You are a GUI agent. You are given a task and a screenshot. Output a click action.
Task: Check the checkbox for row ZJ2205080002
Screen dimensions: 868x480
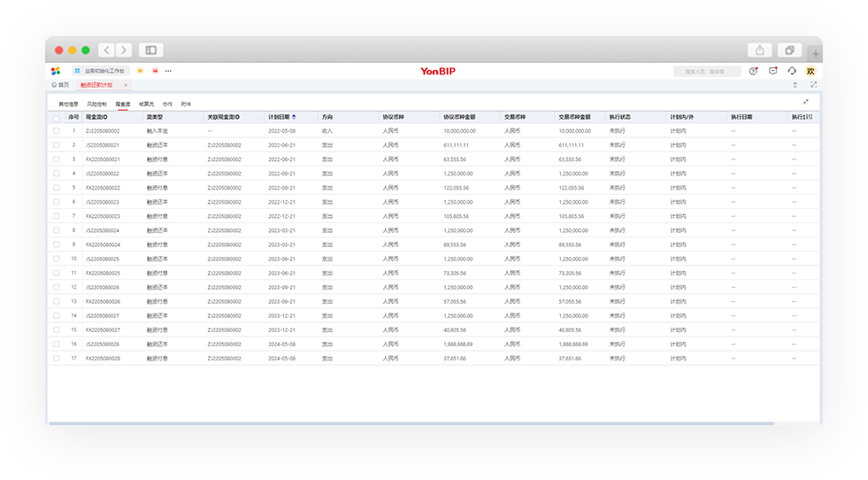pos(57,131)
